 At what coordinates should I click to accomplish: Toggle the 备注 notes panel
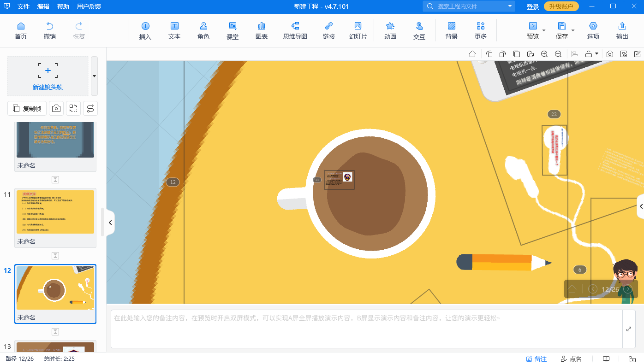pyautogui.click(x=537, y=359)
